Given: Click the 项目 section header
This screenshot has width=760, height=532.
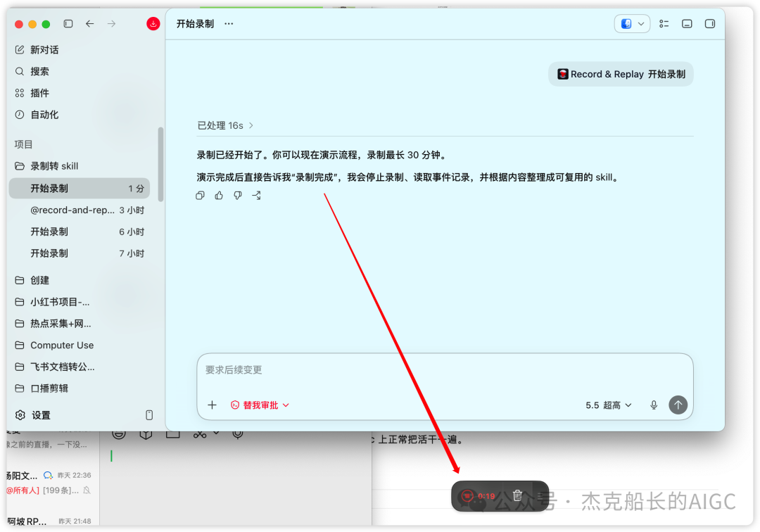Looking at the screenshot, I should [23, 144].
